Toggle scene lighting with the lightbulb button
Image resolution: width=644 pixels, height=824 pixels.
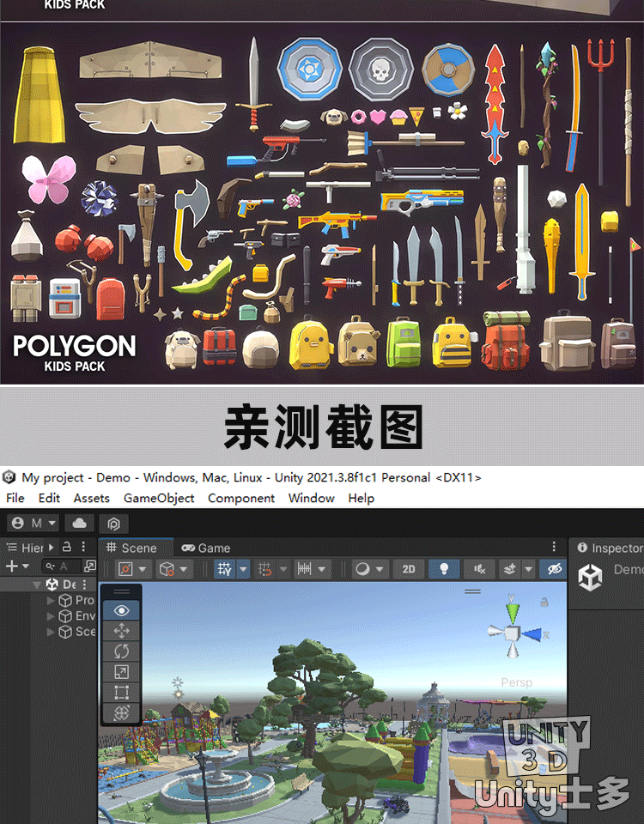[445, 569]
